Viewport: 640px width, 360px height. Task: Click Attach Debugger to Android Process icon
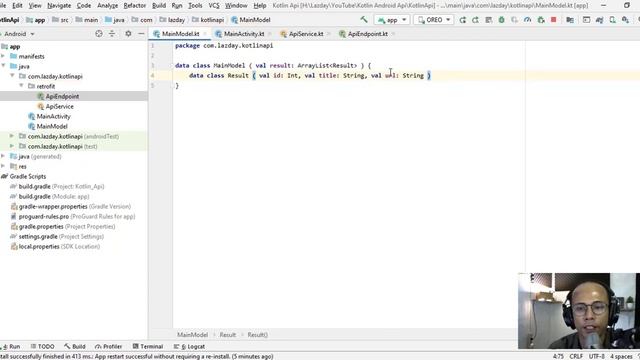coord(541,20)
